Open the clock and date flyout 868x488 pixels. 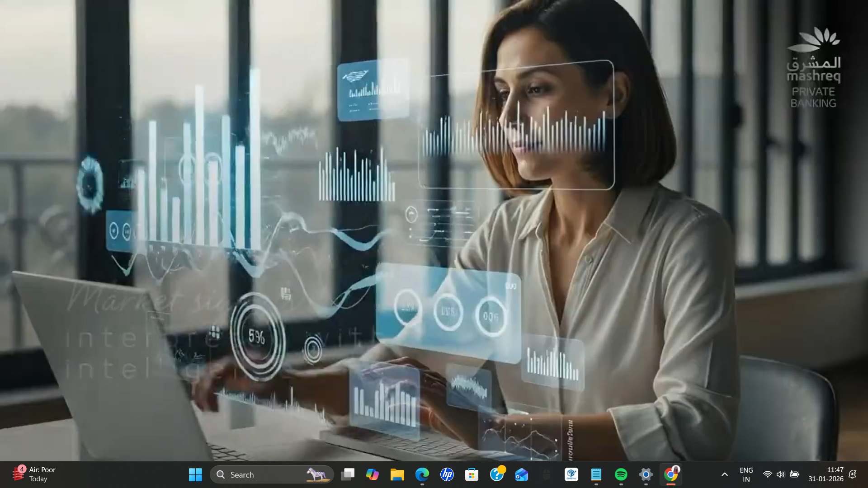tap(826, 474)
